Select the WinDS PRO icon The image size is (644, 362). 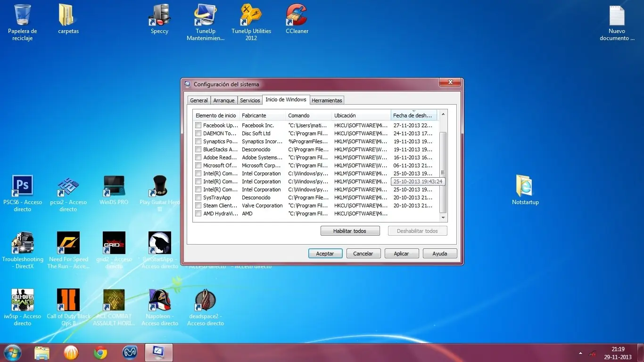tap(114, 190)
